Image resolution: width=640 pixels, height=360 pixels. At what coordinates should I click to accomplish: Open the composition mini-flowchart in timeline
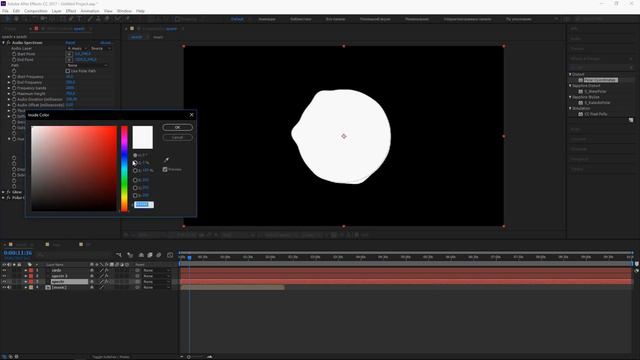[x=119, y=255]
